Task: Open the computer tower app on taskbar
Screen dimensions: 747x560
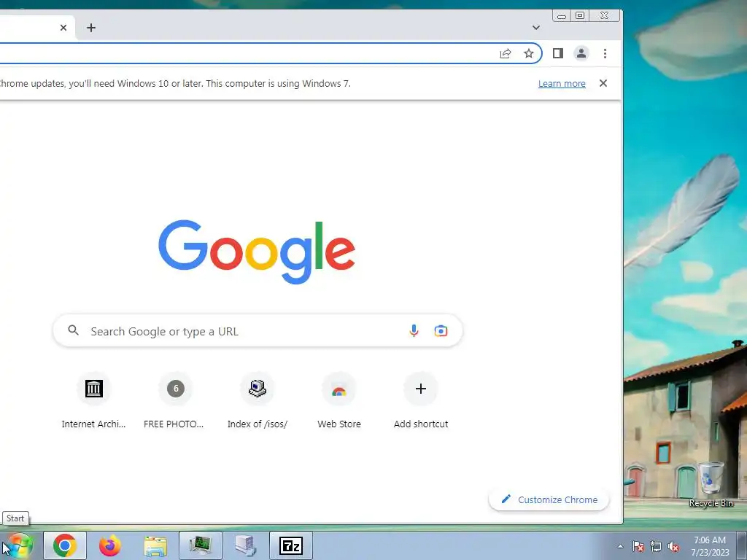Action: pos(246,545)
